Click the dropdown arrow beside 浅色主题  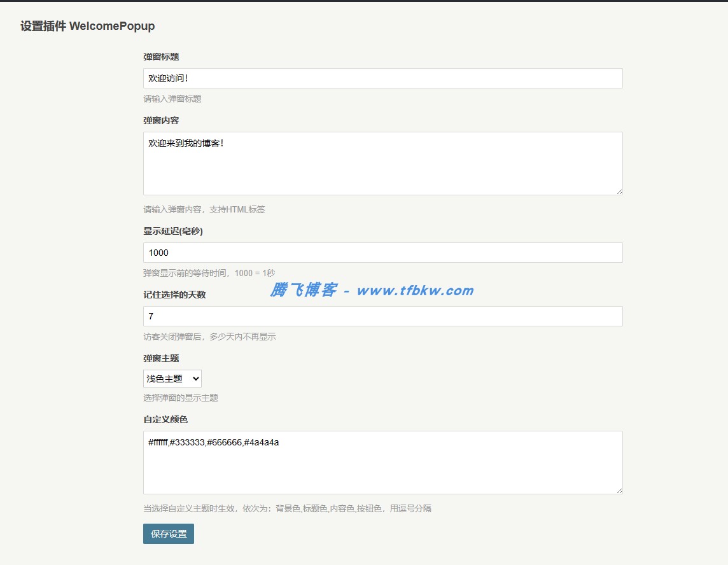pyautogui.click(x=195, y=379)
